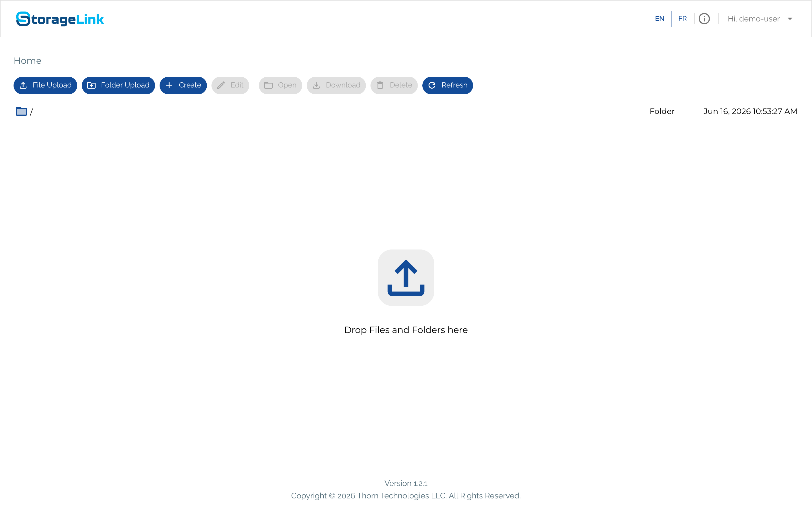This screenshot has width=812, height=508.
Task: Click the large upload drop-zone icon
Action: coord(406,277)
